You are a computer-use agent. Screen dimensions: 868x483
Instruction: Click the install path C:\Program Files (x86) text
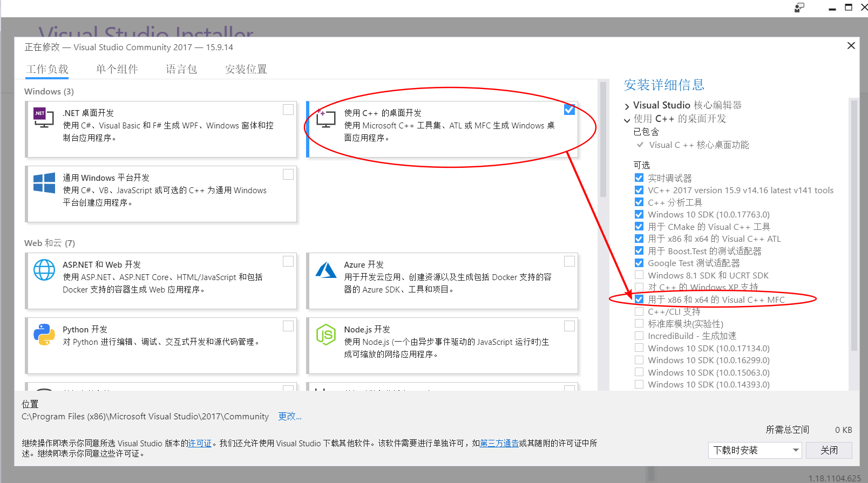pos(145,417)
